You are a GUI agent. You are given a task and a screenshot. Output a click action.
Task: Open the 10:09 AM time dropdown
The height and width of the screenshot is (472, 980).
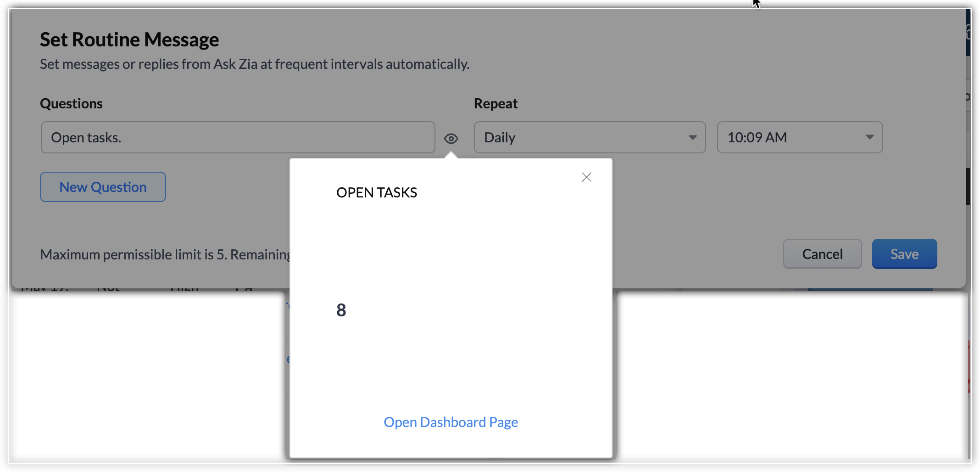click(x=799, y=137)
